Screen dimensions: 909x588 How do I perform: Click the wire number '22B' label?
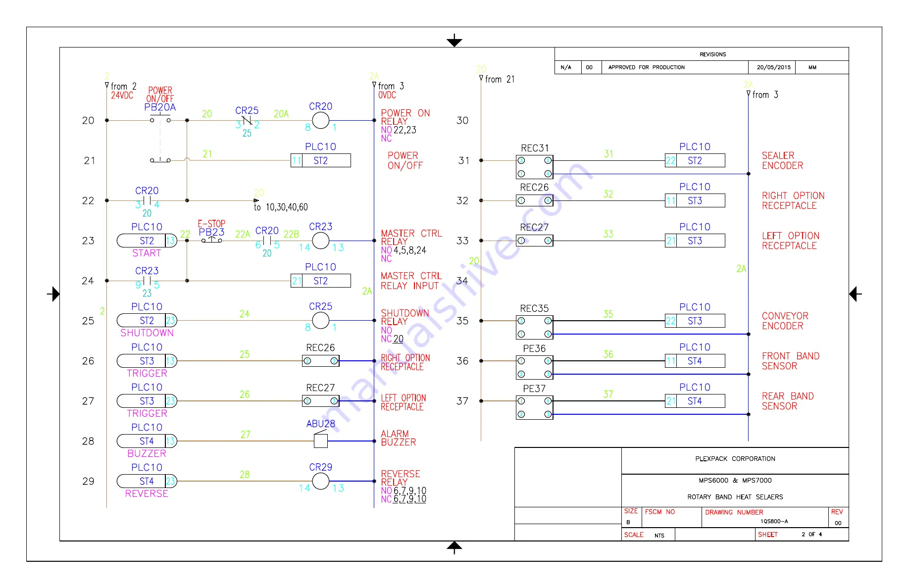pos(291,234)
